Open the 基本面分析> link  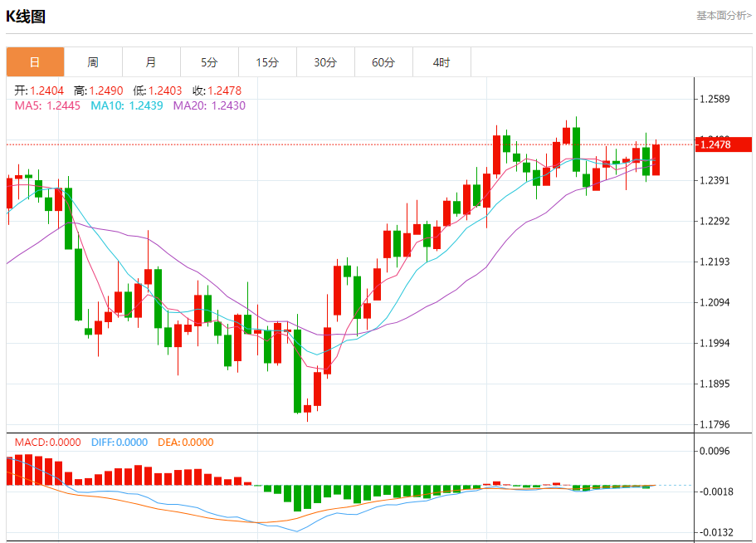(724, 16)
